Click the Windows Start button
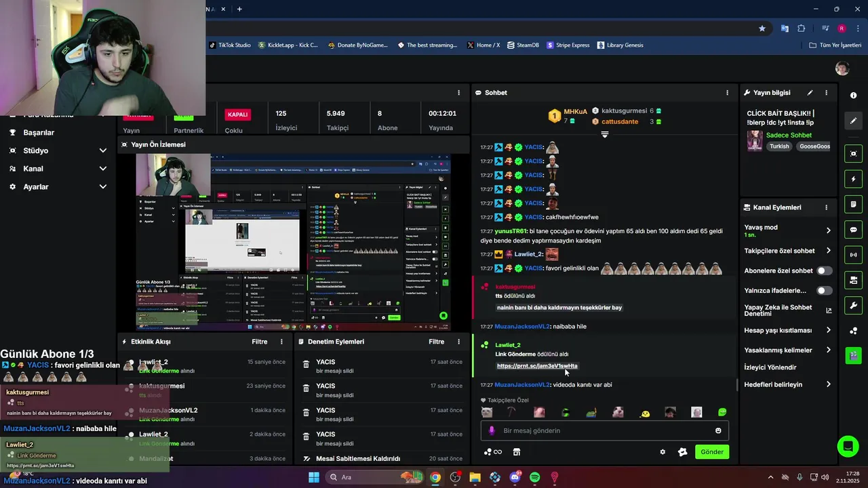The height and width of the screenshot is (488, 868). (x=314, y=477)
